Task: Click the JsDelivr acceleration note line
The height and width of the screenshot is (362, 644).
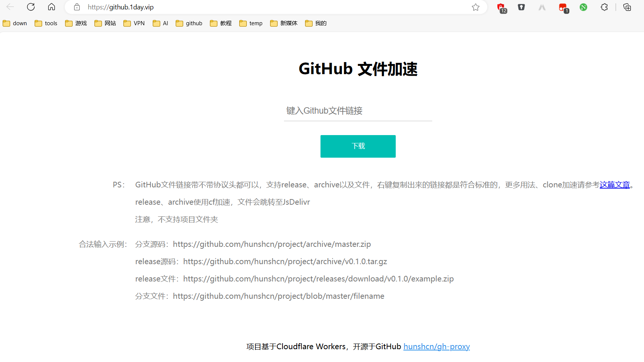Action: (x=223, y=202)
